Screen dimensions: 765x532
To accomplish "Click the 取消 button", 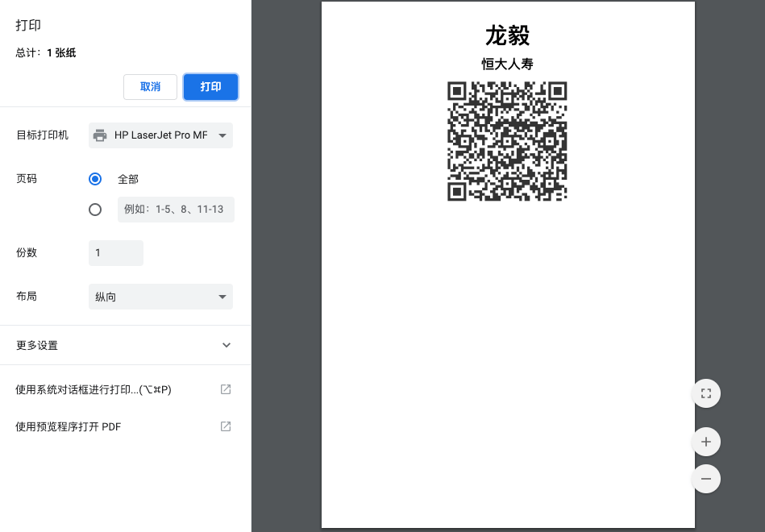I will pos(150,87).
